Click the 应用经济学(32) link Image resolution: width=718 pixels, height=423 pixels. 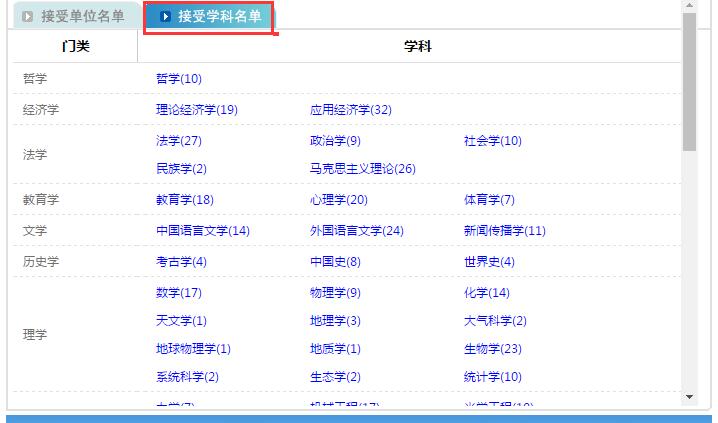[x=351, y=110]
